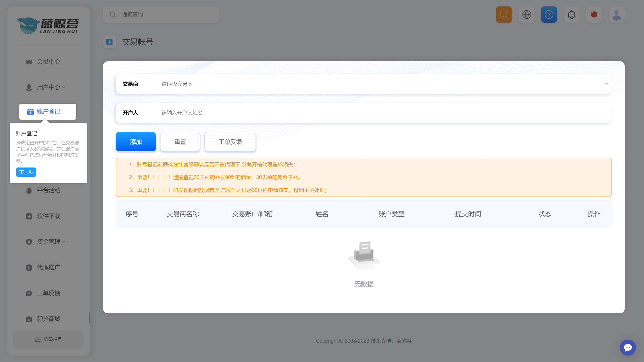Toggle sidebar with 折叠栏目 button

tap(48, 339)
